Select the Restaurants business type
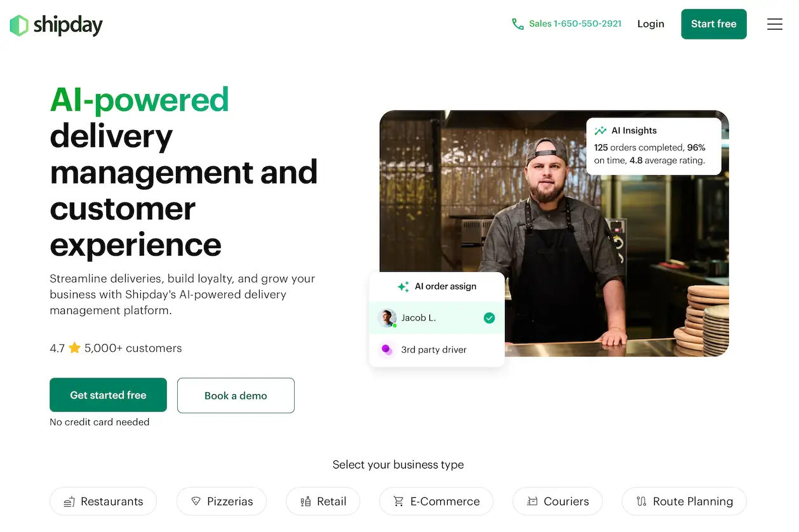799x532 pixels. point(103,502)
